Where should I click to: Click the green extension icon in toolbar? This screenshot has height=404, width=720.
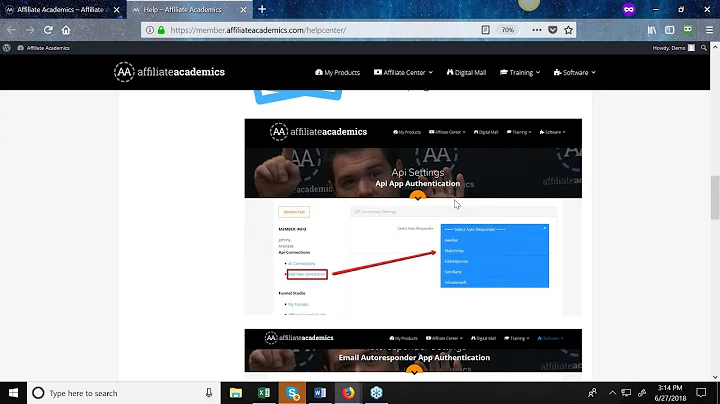point(688,30)
